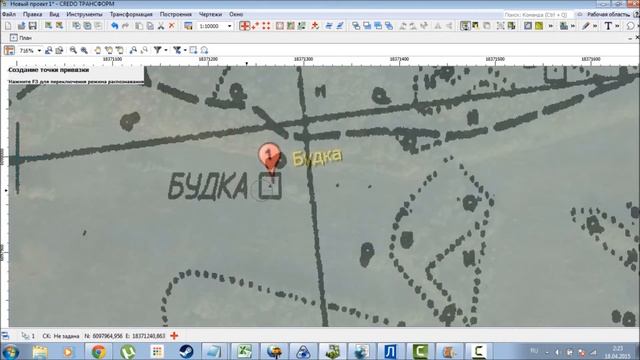The image size is (640, 360).
Task: Click the open-folder icon next to Save
Action: pyautogui.click(x=22, y=26)
